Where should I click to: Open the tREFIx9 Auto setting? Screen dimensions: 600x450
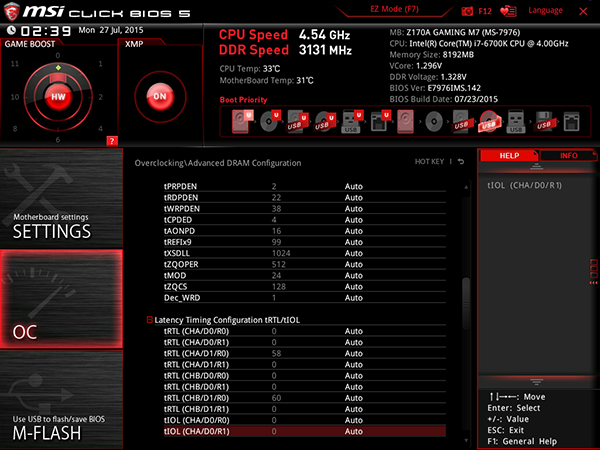(x=354, y=242)
